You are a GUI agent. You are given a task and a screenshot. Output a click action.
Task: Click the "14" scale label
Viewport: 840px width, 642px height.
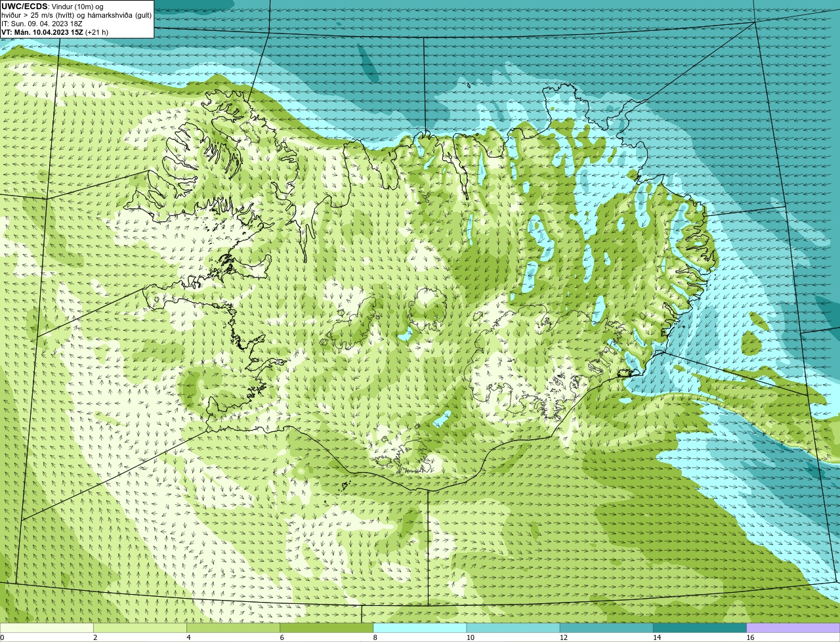click(657, 637)
